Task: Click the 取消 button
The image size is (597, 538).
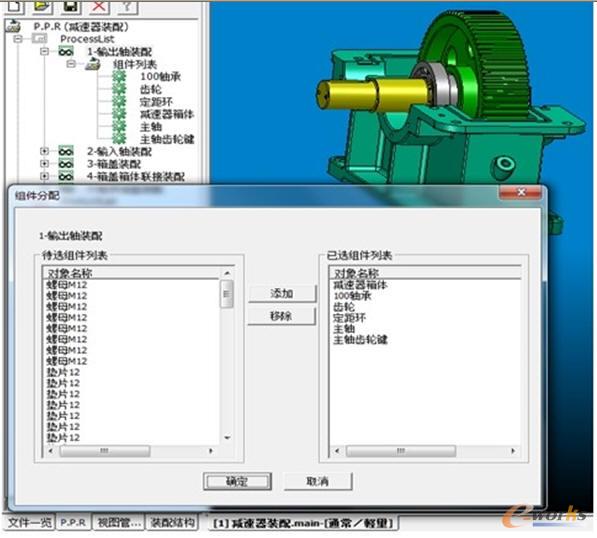Action: coord(318,481)
